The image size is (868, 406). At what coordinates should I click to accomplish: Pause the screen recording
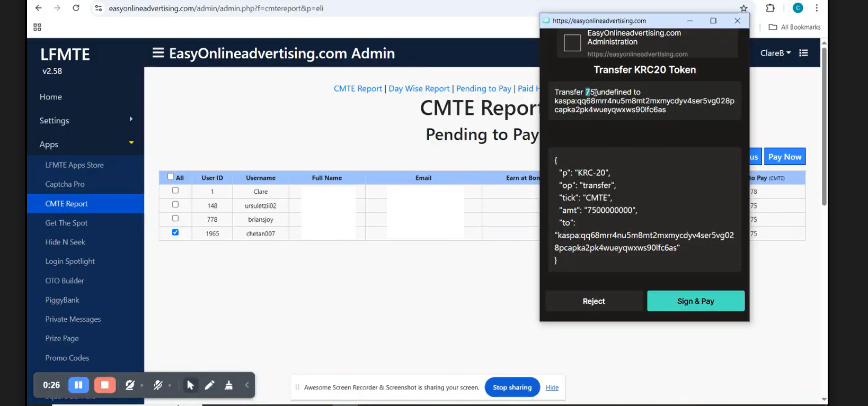(x=78, y=385)
